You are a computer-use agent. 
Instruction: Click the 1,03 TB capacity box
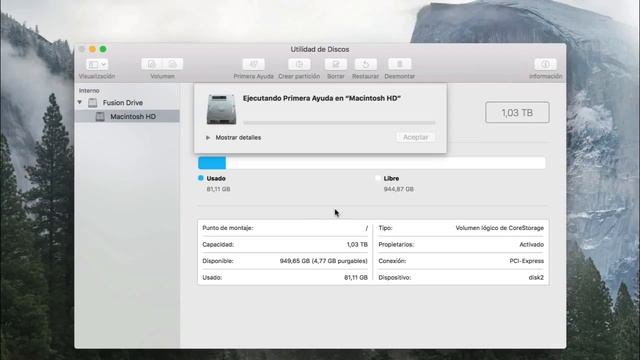click(517, 112)
